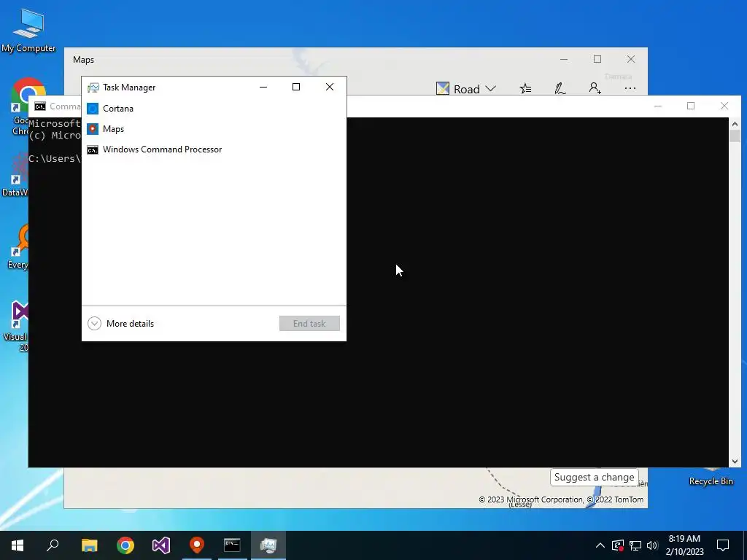This screenshot has width=747, height=560.
Task: Open the taskbar clock and date
Action: [684, 545]
